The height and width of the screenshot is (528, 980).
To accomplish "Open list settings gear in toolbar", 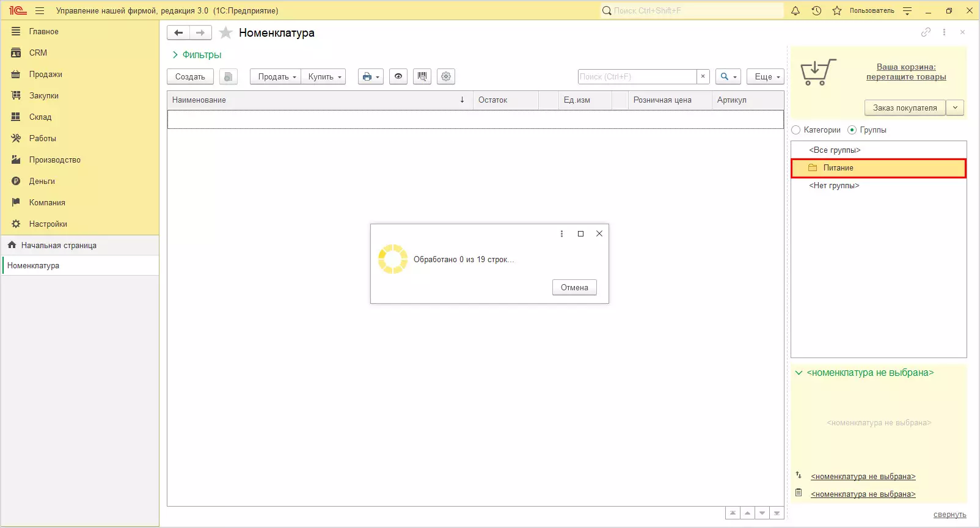I will click(446, 76).
